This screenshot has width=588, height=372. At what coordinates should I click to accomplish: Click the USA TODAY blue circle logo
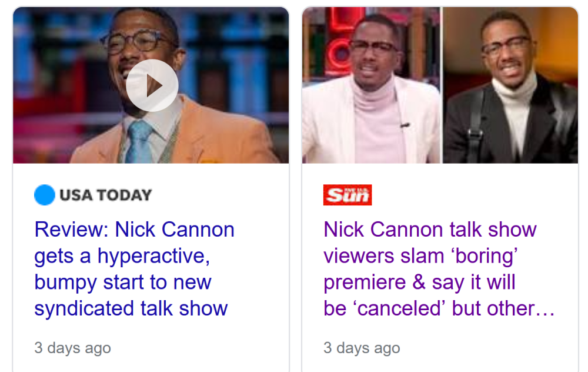(x=45, y=195)
